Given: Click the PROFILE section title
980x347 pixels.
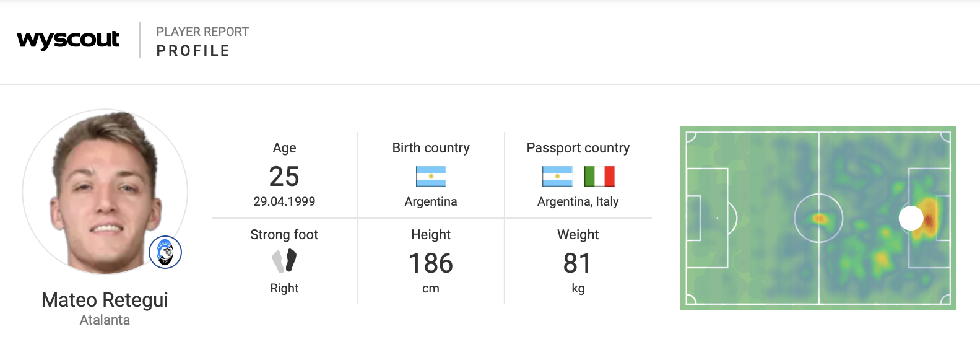Looking at the screenshot, I should click(193, 51).
